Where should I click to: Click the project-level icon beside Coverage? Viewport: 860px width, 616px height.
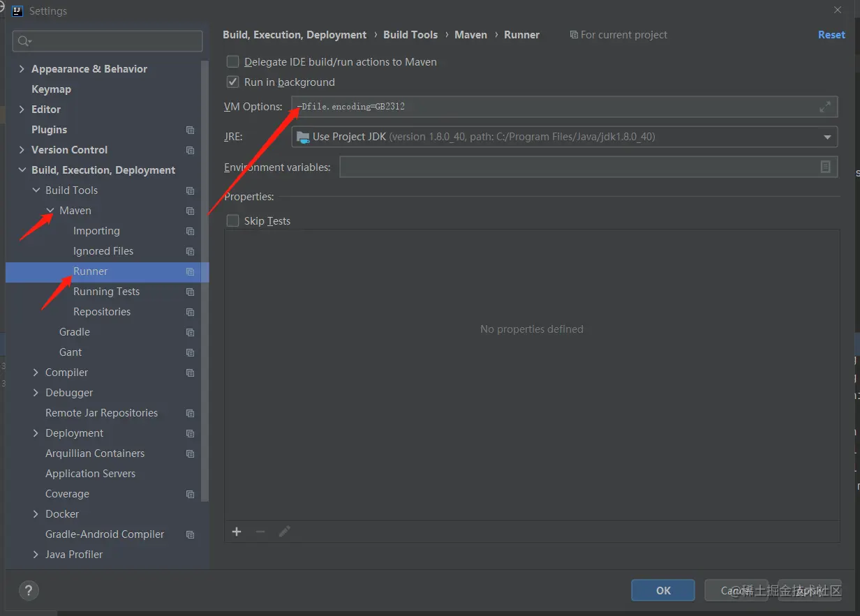[190, 494]
